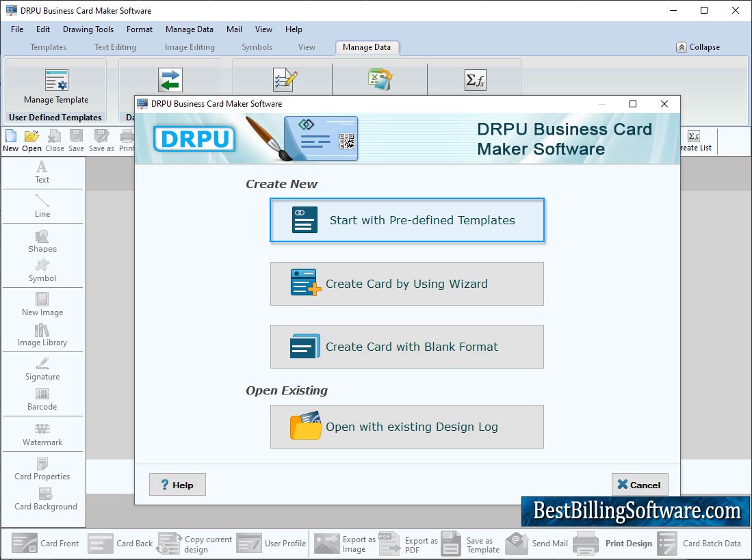752x560 pixels.
Task: Open the File menu
Action: 17,29
